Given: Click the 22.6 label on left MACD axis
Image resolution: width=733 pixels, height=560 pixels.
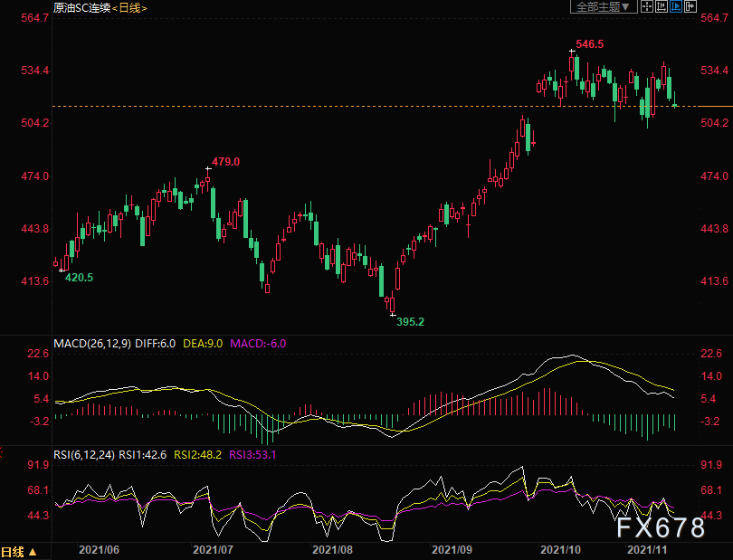Looking at the screenshot, I should pyautogui.click(x=38, y=354).
